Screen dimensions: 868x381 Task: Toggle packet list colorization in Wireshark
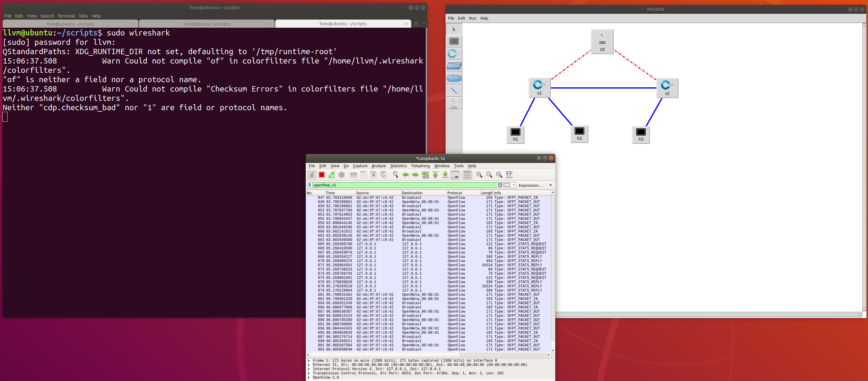(467, 175)
